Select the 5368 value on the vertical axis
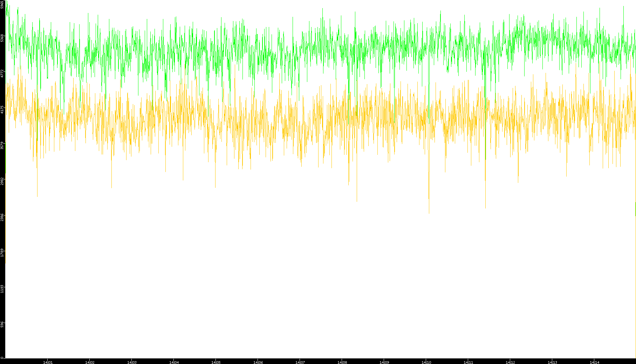This screenshot has height=364, width=636. [2, 38]
